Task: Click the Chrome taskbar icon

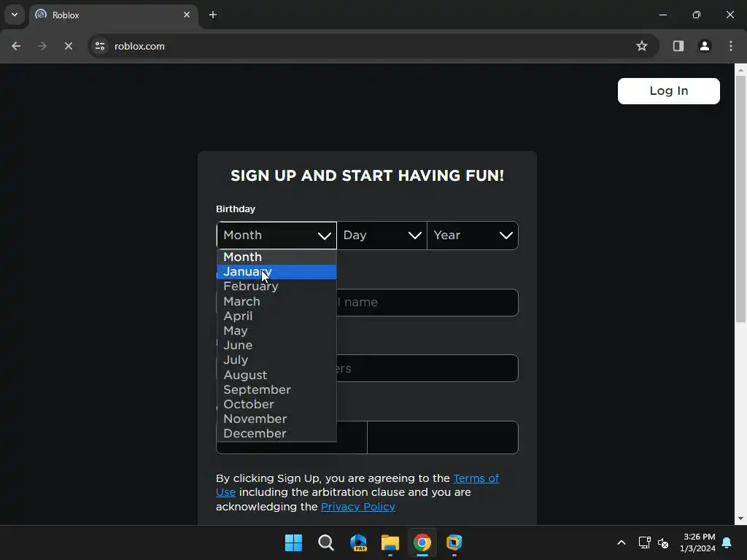Action: pos(422,542)
